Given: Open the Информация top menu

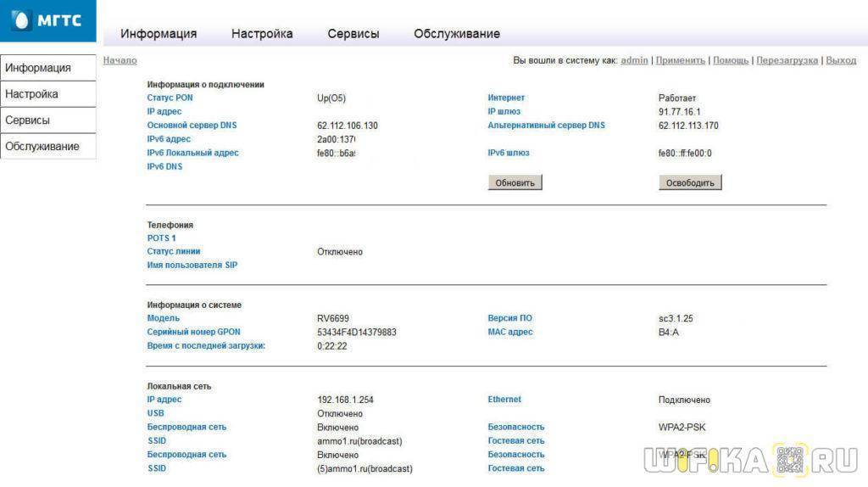Looking at the screenshot, I should tap(159, 34).
